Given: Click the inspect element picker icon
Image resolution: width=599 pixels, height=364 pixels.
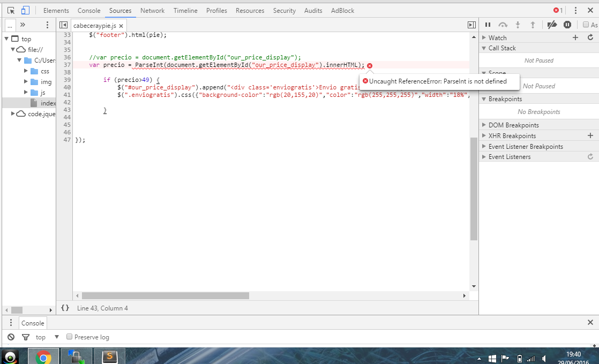Looking at the screenshot, I should tap(11, 10).
